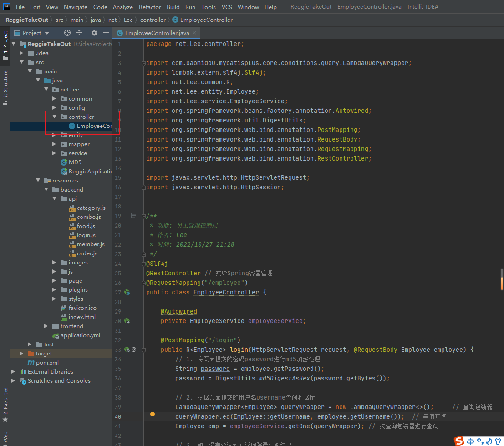Open the Build menu

[x=173, y=7]
